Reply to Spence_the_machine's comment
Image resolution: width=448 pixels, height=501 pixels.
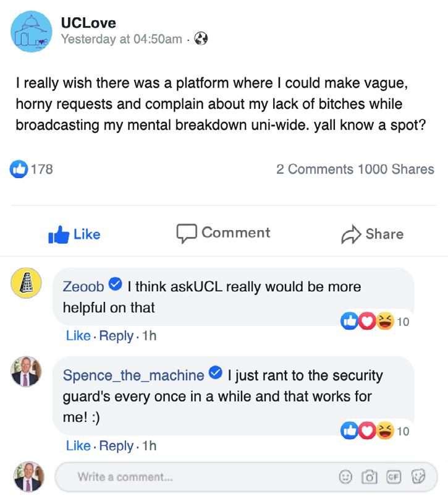(116, 445)
